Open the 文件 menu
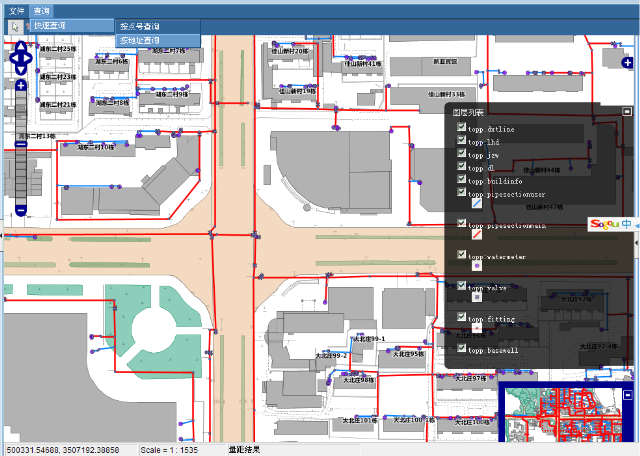 pyautogui.click(x=17, y=11)
